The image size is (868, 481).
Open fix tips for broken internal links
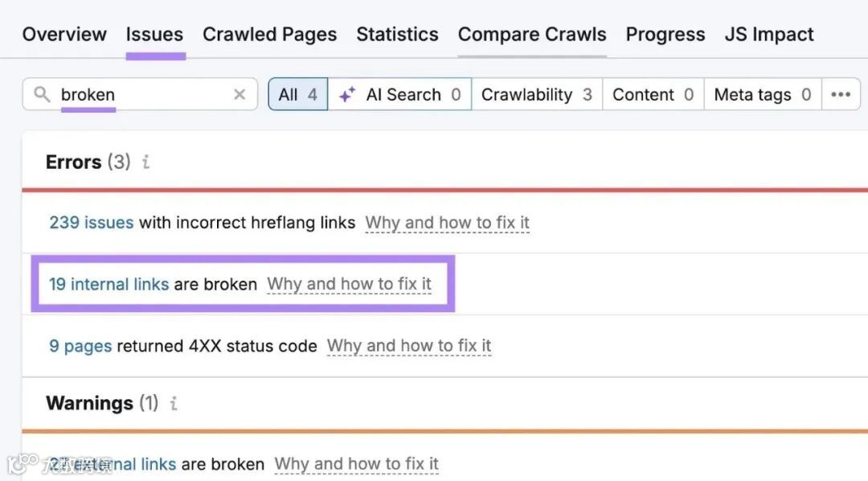(349, 284)
